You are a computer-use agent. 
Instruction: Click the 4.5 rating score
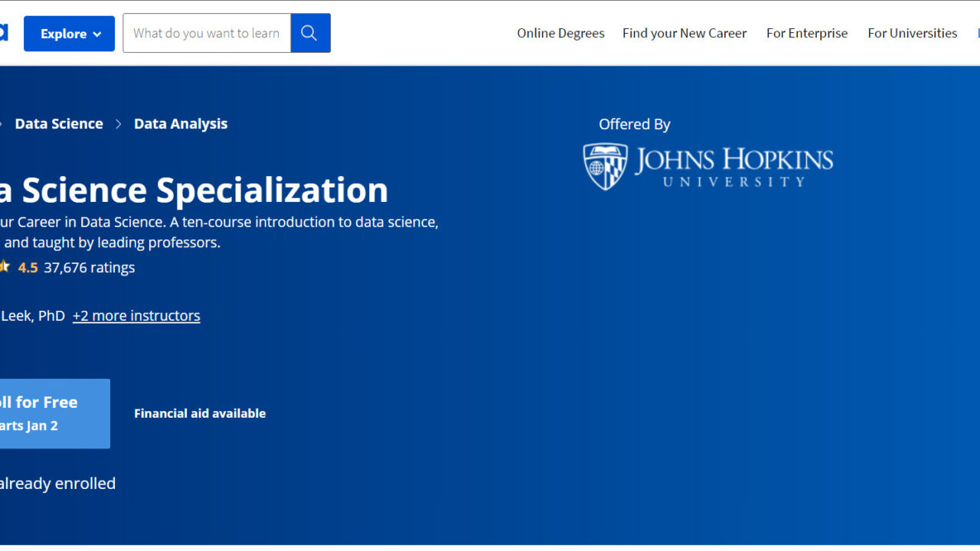click(x=28, y=267)
